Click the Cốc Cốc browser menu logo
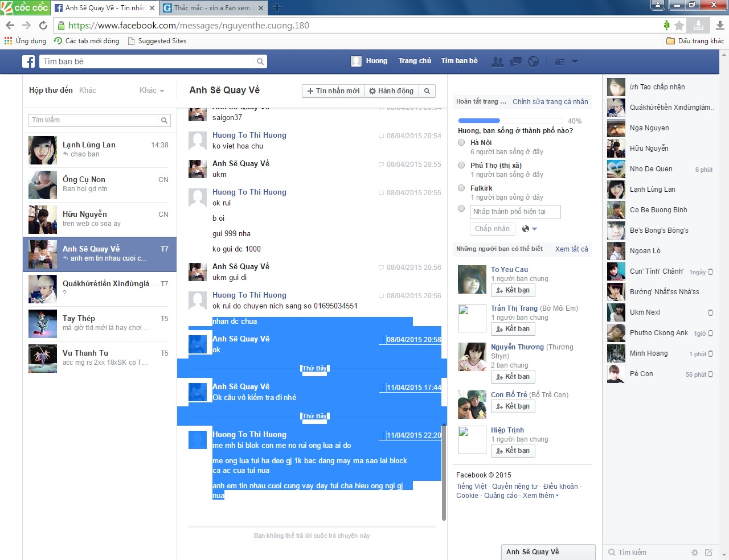The image size is (729, 560). click(x=24, y=7)
